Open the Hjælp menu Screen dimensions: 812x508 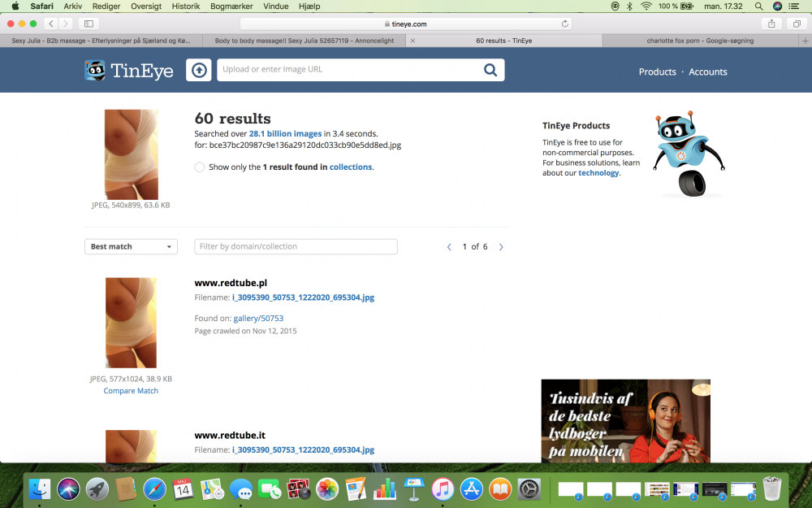pyautogui.click(x=309, y=7)
